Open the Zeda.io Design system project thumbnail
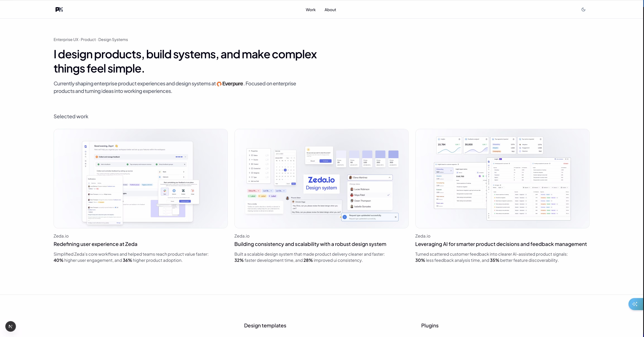 coord(321,178)
